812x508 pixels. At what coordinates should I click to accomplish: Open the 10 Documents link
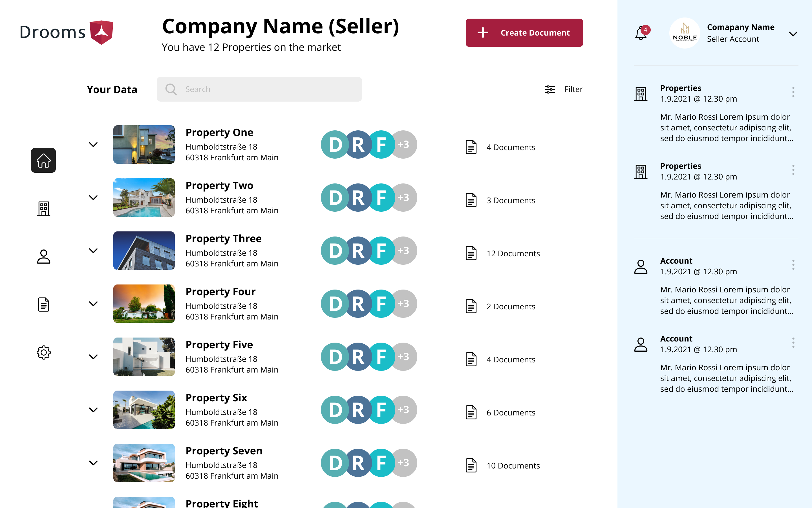click(x=513, y=466)
